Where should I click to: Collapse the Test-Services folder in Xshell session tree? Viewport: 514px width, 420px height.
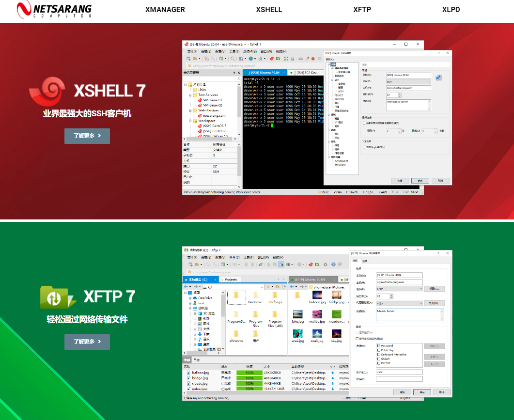pos(190,95)
